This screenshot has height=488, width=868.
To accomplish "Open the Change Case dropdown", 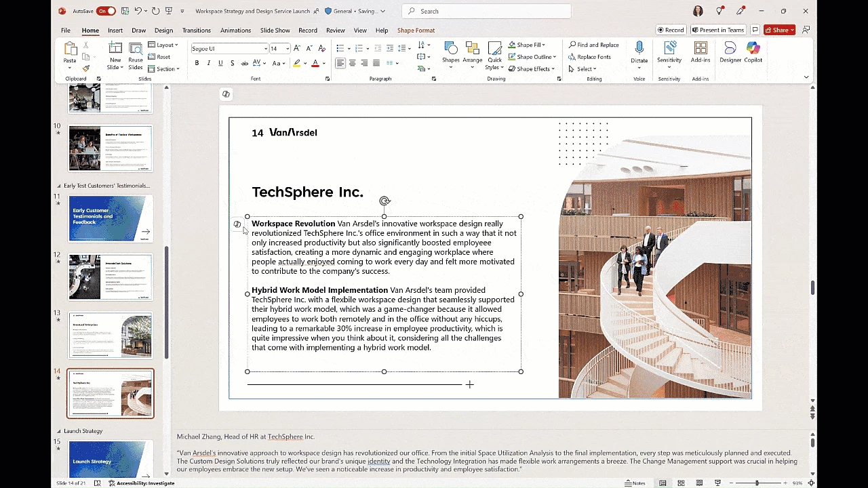I will click(x=279, y=63).
